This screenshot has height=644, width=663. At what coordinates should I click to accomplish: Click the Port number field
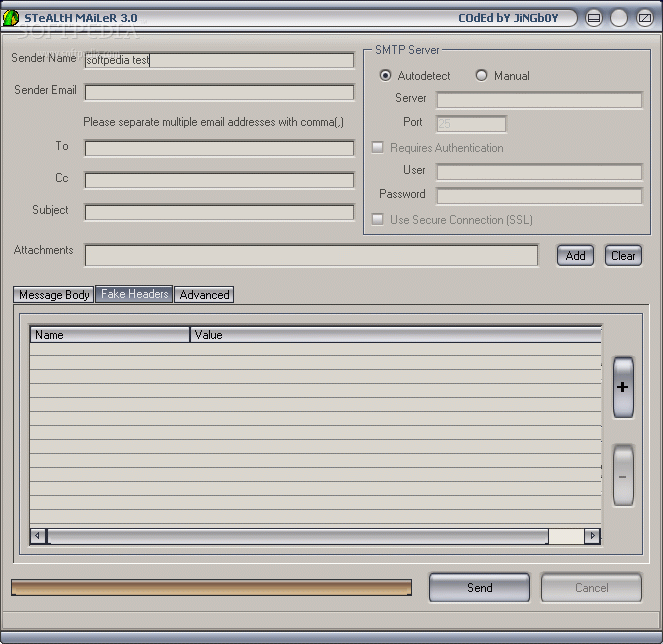click(471, 124)
